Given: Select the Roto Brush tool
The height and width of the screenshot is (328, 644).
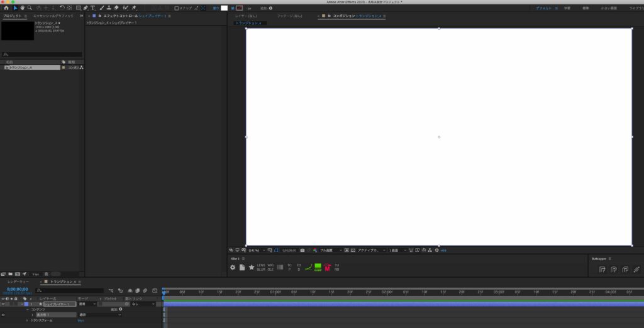Looking at the screenshot, I should (x=126, y=8).
